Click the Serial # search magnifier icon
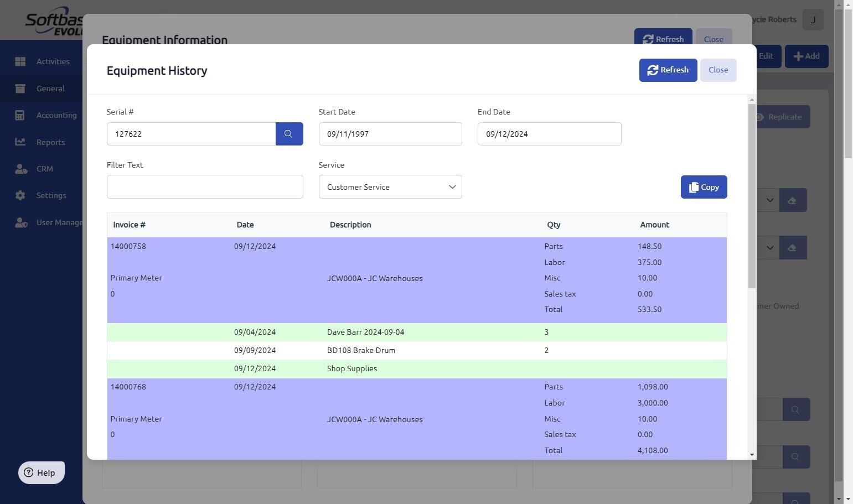 coord(289,134)
